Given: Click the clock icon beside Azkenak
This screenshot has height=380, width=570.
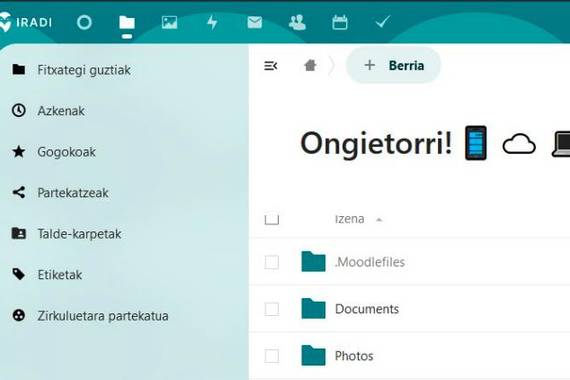Looking at the screenshot, I should pos(19,110).
